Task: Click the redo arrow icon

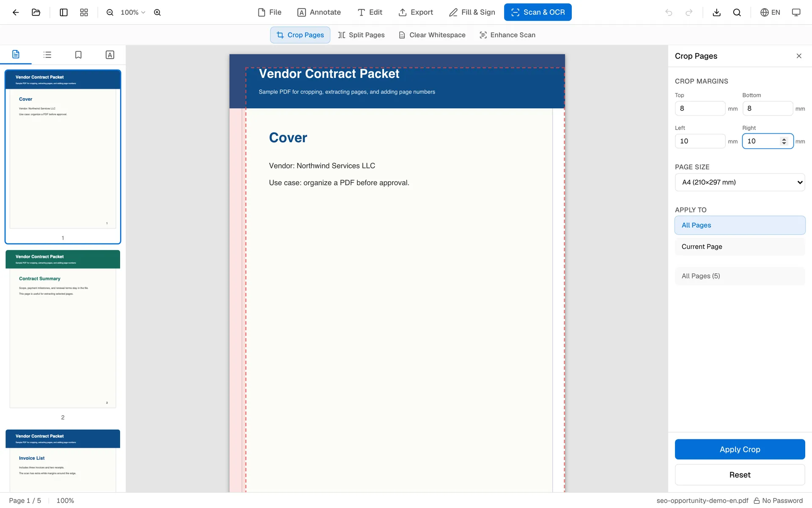Action: [689, 12]
